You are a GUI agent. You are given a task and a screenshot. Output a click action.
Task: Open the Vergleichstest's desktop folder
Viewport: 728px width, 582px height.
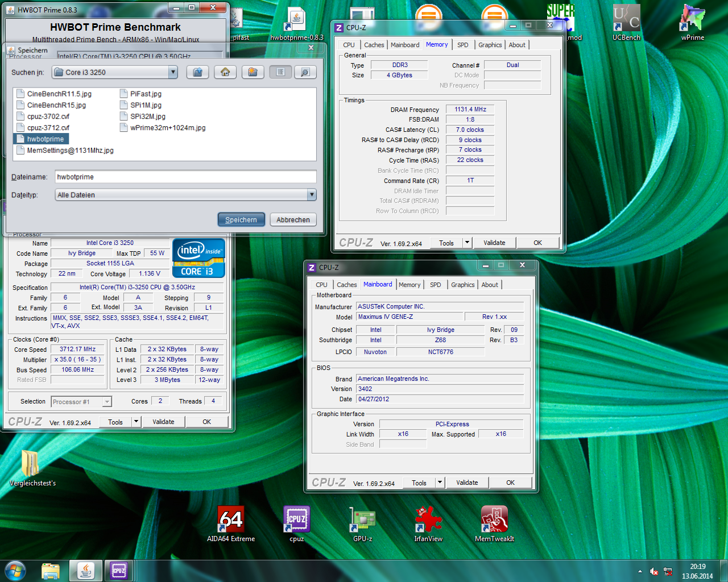(x=32, y=468)
